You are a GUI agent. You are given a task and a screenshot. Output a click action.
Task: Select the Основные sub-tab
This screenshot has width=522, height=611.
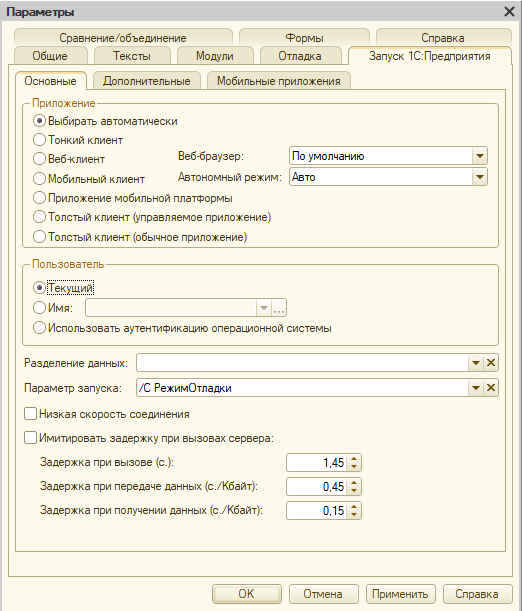pos(51,81)
